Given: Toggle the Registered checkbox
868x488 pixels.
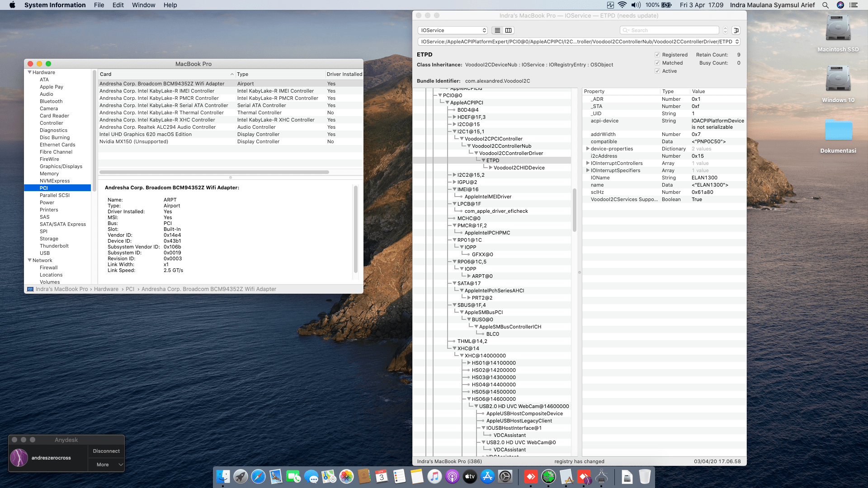Looking at the screenshot, I should [x=657, y=55].
